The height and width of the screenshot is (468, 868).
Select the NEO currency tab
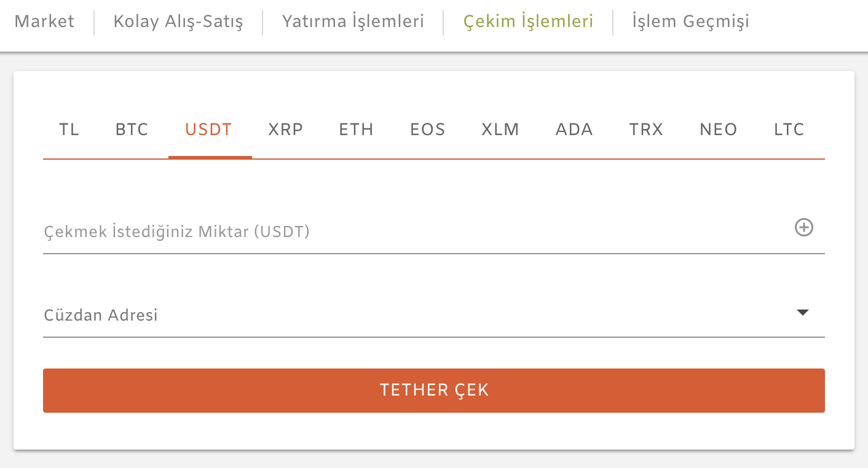(x=719, y=130)
